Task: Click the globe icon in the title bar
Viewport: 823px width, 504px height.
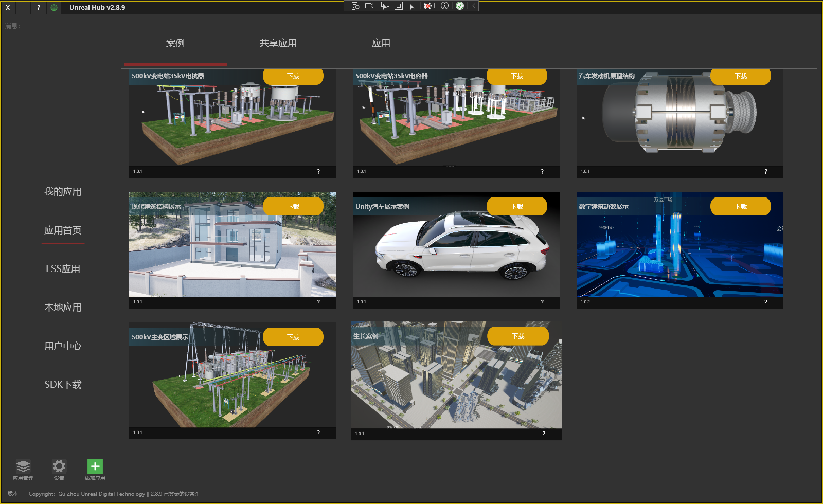Action: (53, 8)
